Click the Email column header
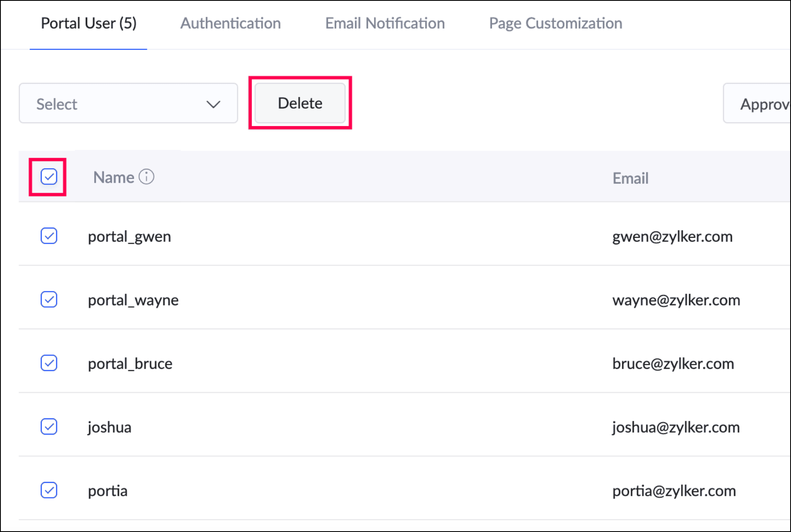This screenshot has width=791, height=532. pyautogui.click(x=630, y=178)
